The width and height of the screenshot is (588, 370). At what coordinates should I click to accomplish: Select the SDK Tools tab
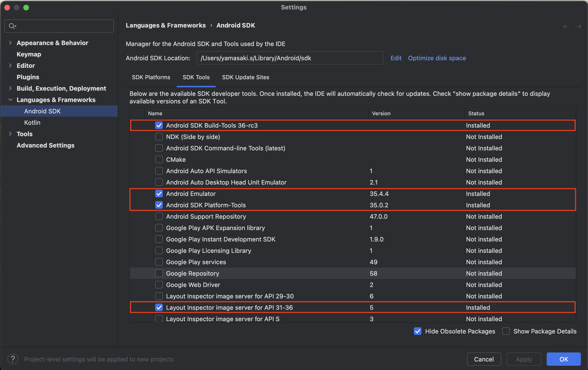coord(196,77)
